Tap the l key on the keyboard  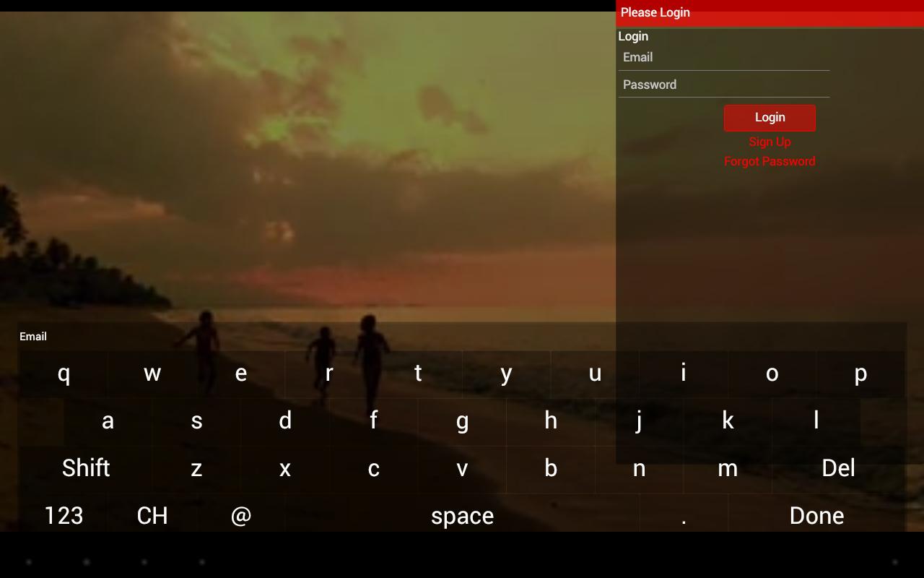coord(816,420)
